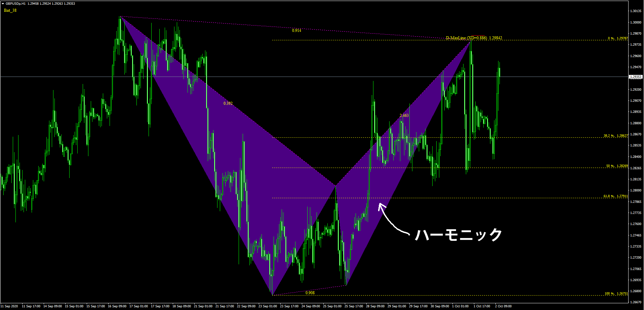Click the 14 Sep 09:00 time label
644x310 pixels.
(x=52, y=306)
